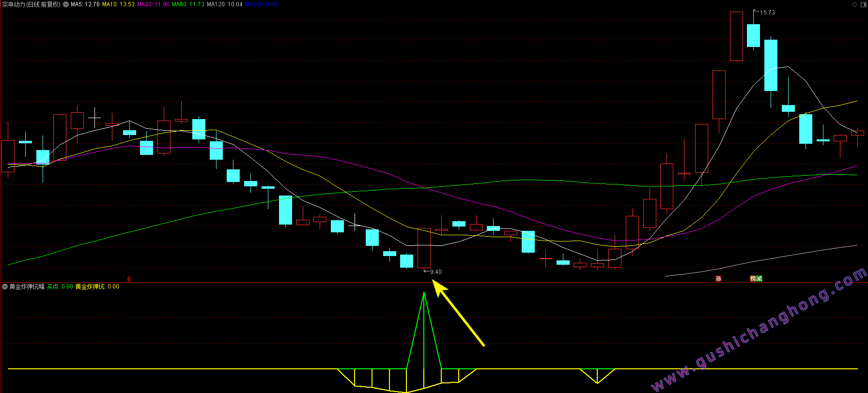
Task: Click the 15.73 high price label
Action: (x=767, y=13)
